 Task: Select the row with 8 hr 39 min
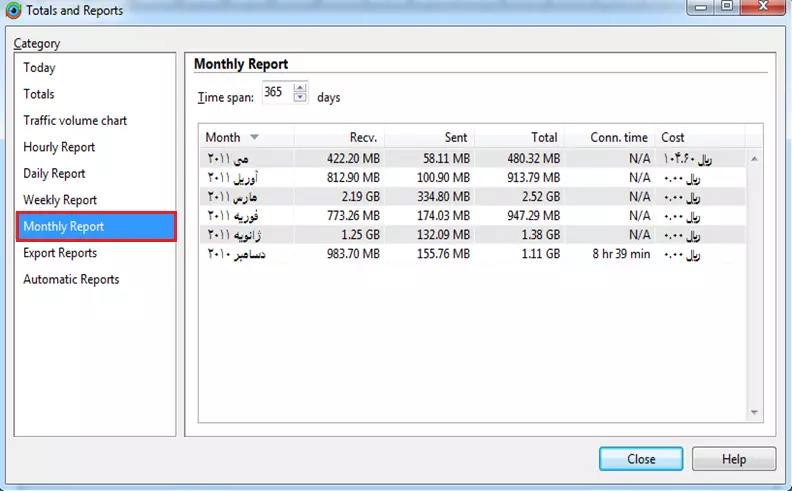[x=470, y=254]
